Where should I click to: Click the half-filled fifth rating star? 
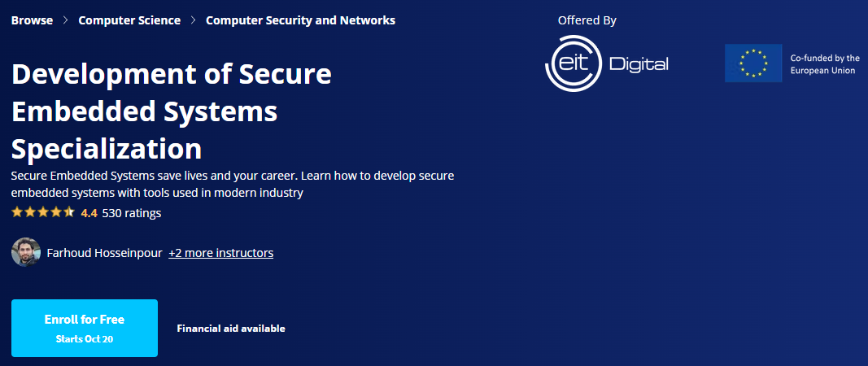(69, 213)
